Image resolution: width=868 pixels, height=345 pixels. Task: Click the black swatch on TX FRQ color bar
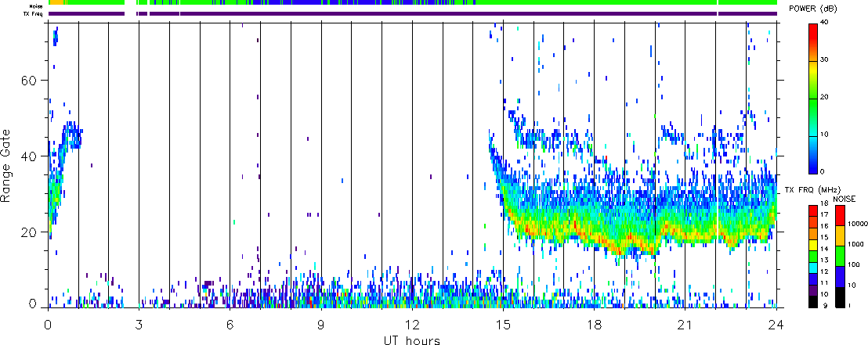(x=813, y=302)
